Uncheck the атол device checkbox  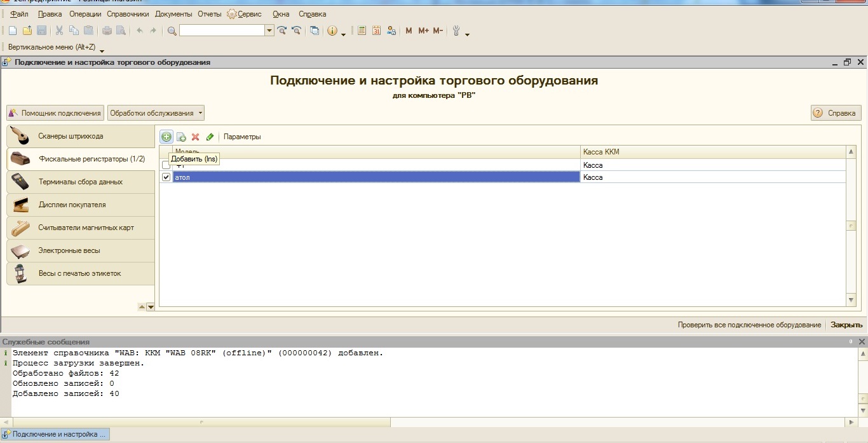tap(166, 177)
